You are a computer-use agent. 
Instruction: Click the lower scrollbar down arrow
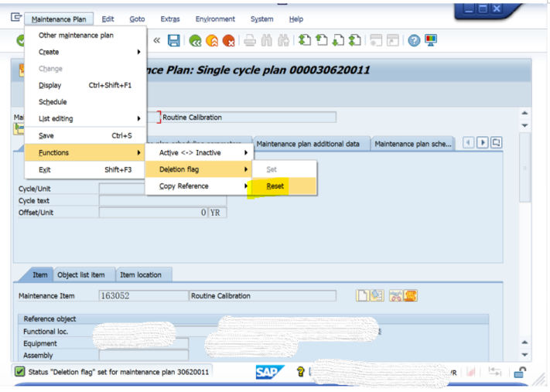tap(524, 355)
